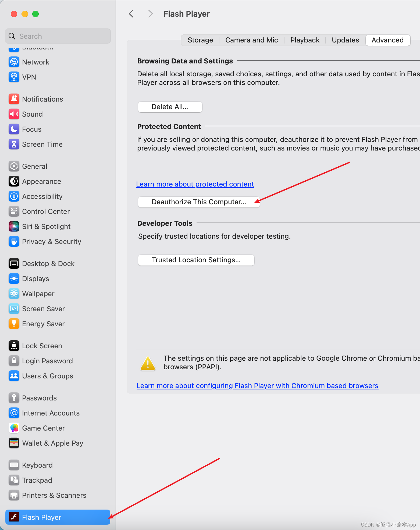Open the Playback tab
The height and width of the screenshot is (530, 420).
305,40
